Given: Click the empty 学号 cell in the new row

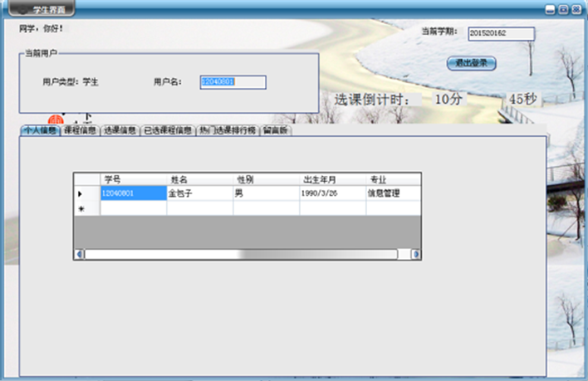Looking at the screenshot, I should [134, 208].
